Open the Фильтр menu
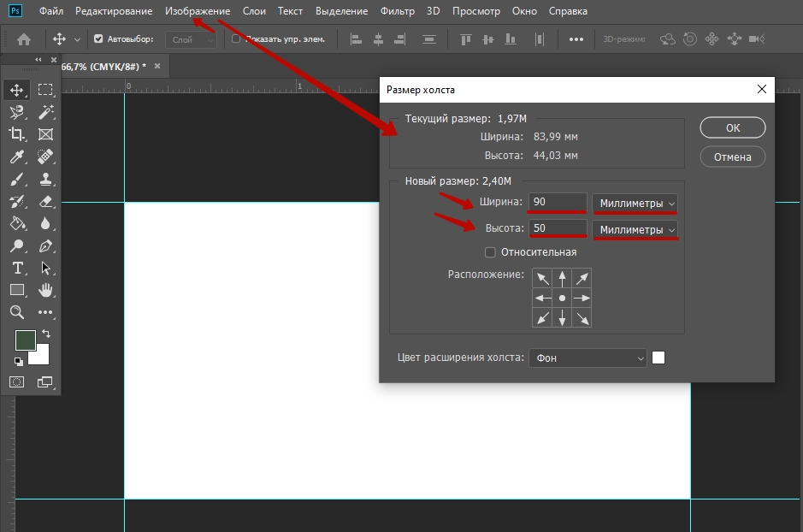This screenshot has height=532, width=803. pos(398,11)
